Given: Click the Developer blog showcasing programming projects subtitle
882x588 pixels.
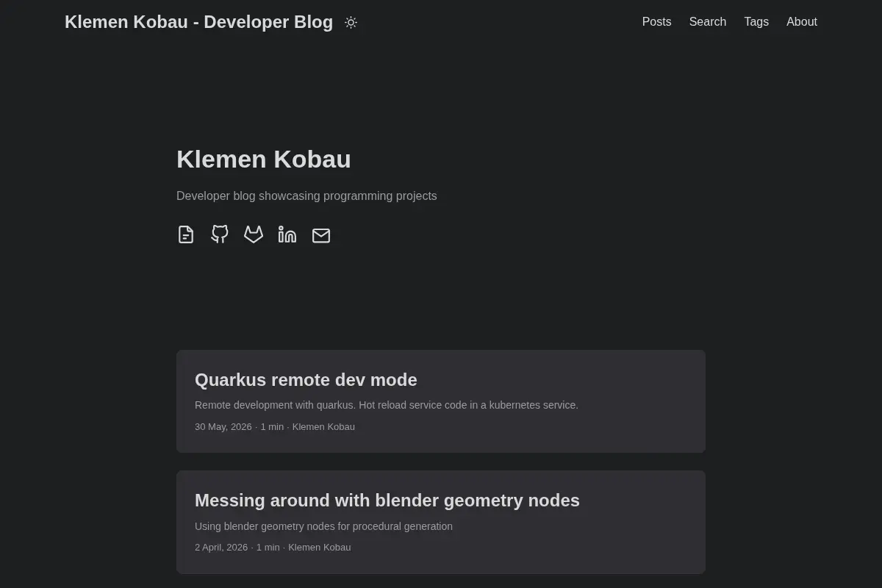Looking at the screenshot, I should point(306,196).
